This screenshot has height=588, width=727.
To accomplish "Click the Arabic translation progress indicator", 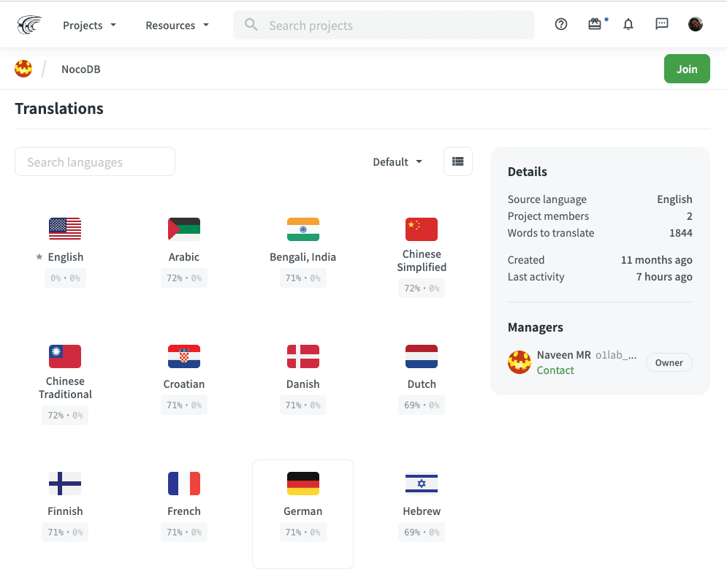I will point(183,278).
